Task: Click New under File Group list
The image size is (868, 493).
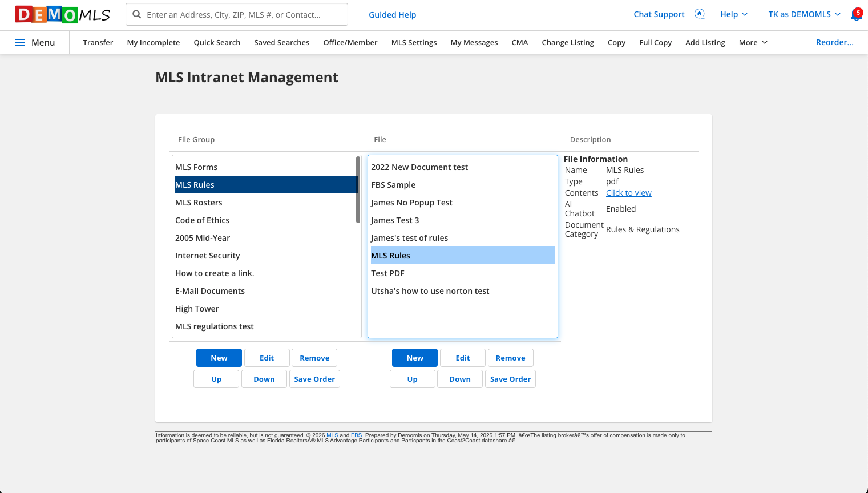Action: pos(219,358)
